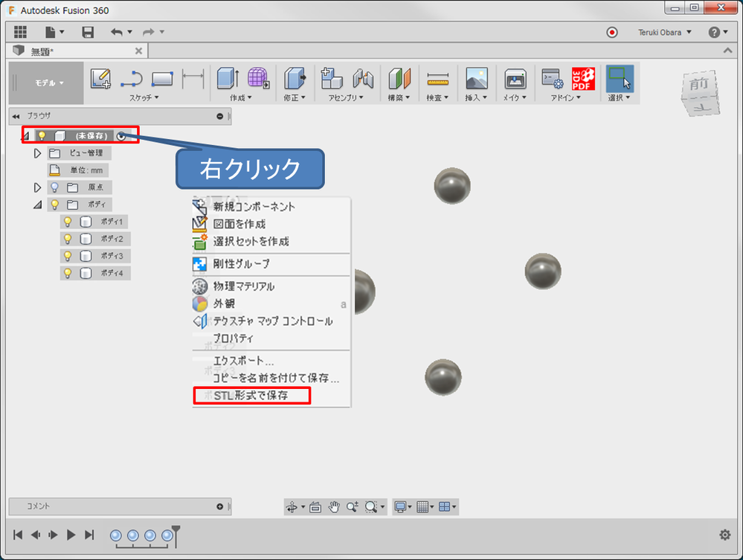Select the Press Pull modify icon
The width and height of the screenshot is (743, 560).
[295, 78]
